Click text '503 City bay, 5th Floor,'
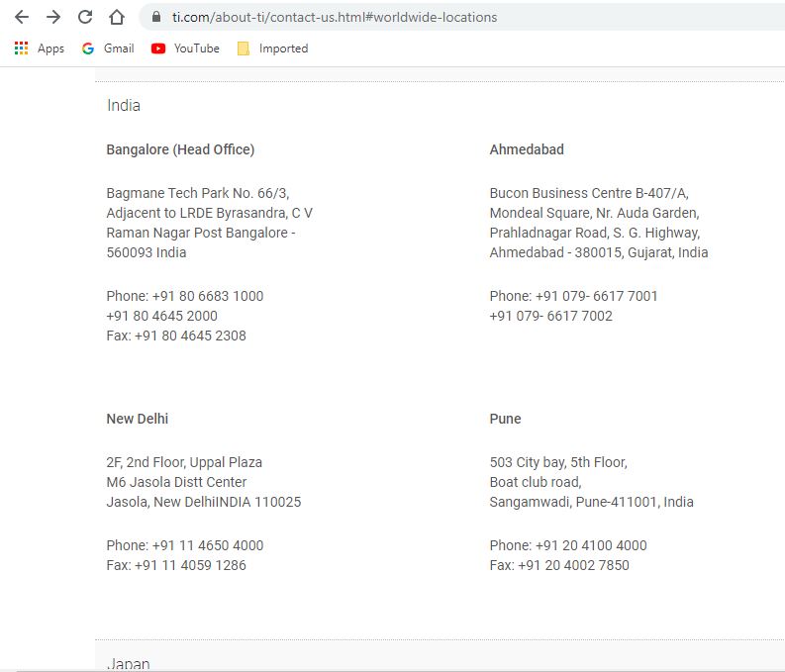Viewport: 785px width, 672px height. (558, 462)
